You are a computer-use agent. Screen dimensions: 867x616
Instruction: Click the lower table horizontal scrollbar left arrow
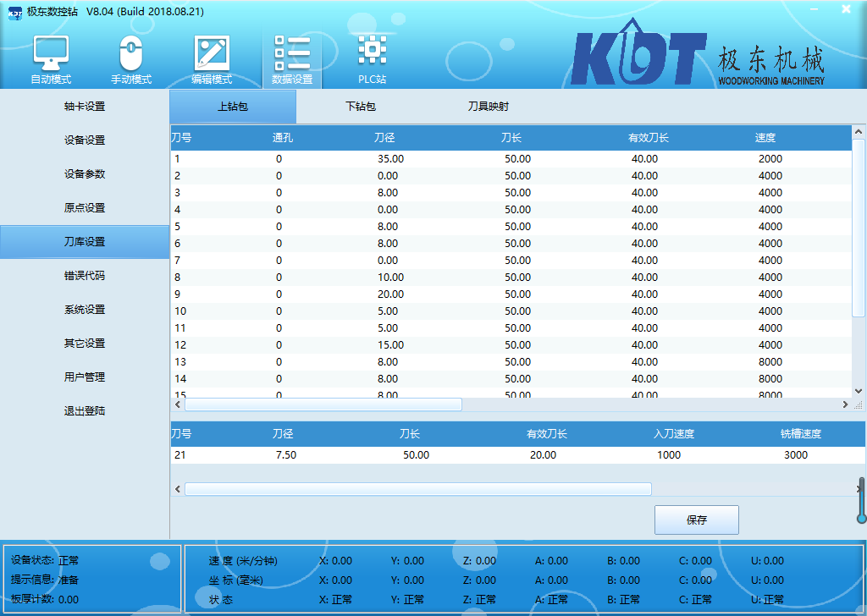tap(178, 489)
